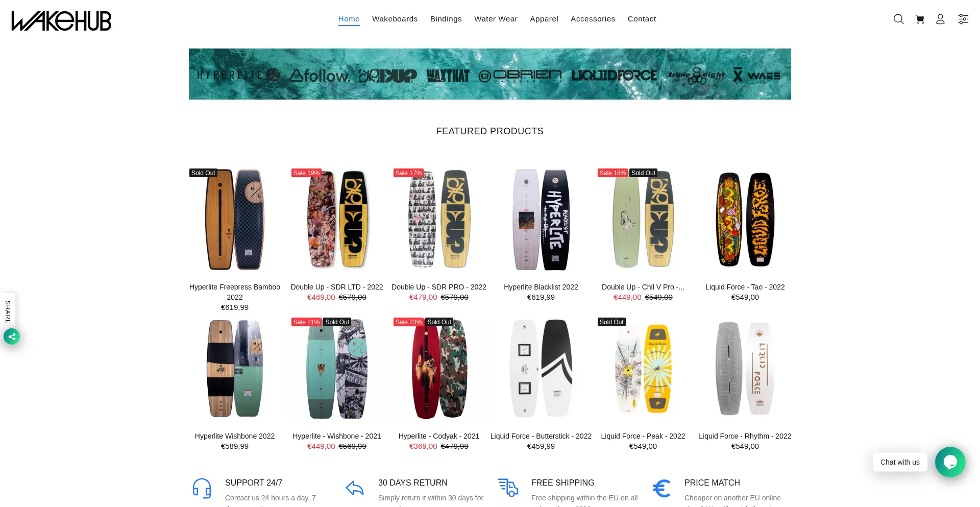Open the Wakeboards menu item

395,19
